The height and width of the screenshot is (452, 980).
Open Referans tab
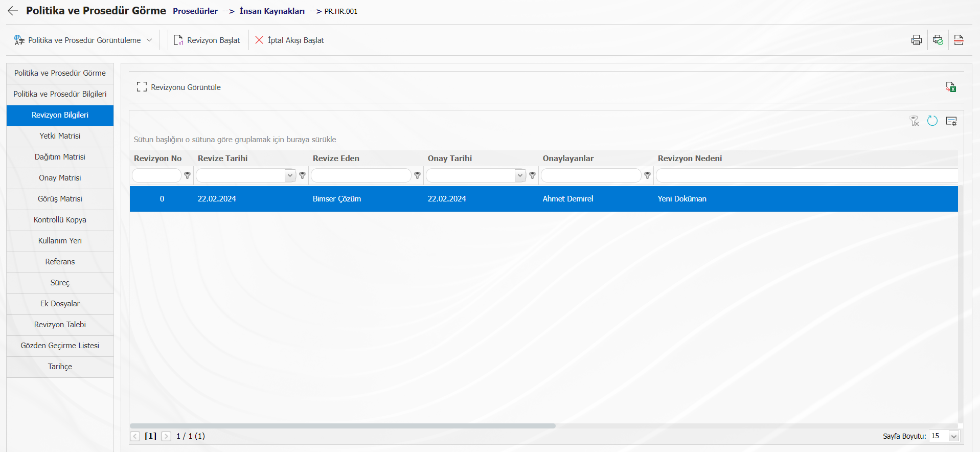60,262
